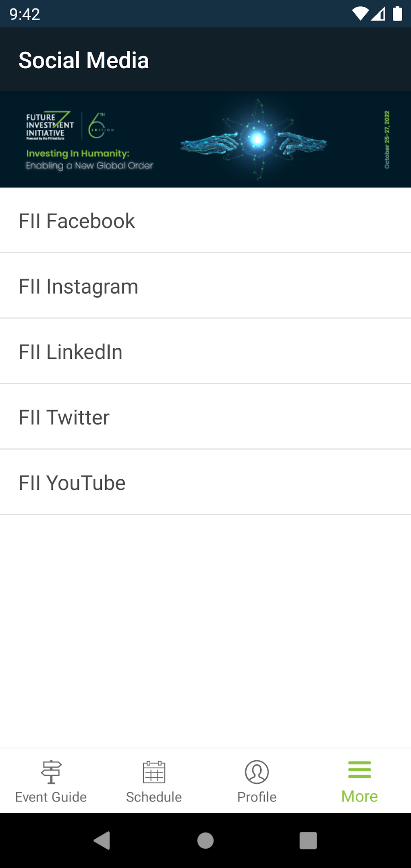Switch to the Schedule tab label

point(154,797)
